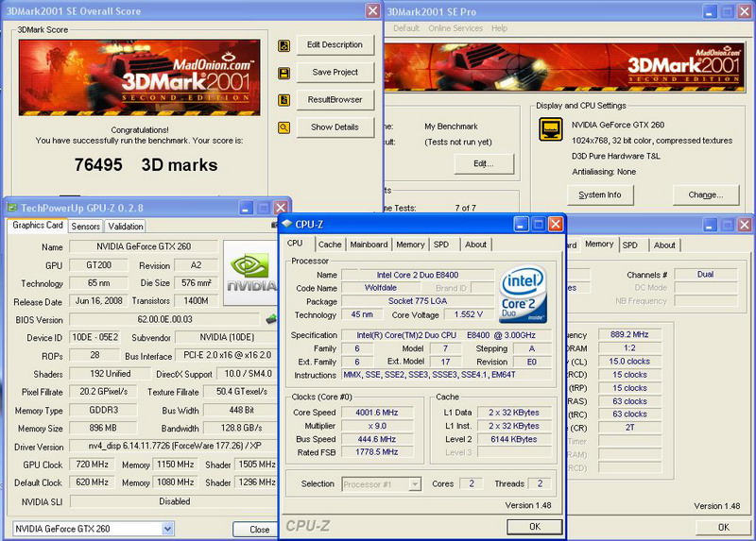The height and width of the screenshot is (541, 756).
Task: Click the 76495 score text
Action: pyautogui.click(x=98, y=165)
